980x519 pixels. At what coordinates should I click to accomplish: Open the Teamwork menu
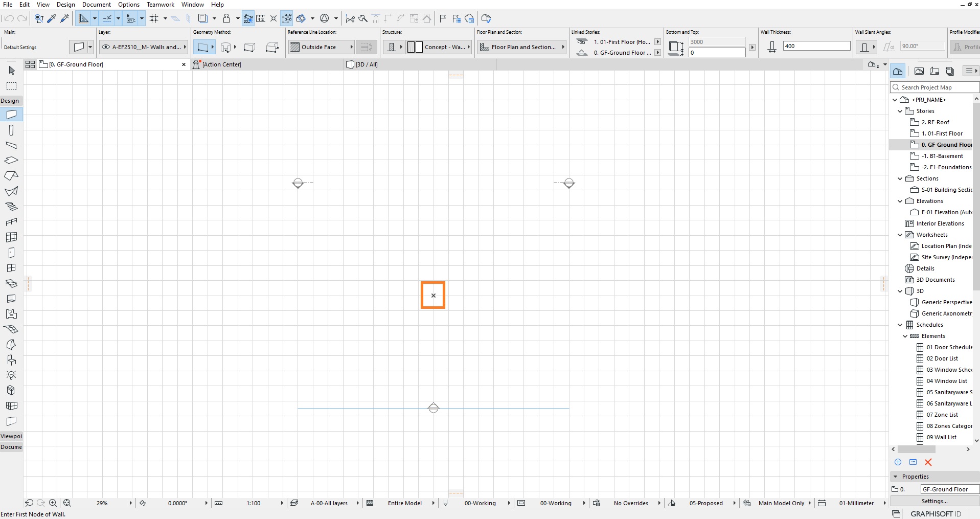pos(160,4)
